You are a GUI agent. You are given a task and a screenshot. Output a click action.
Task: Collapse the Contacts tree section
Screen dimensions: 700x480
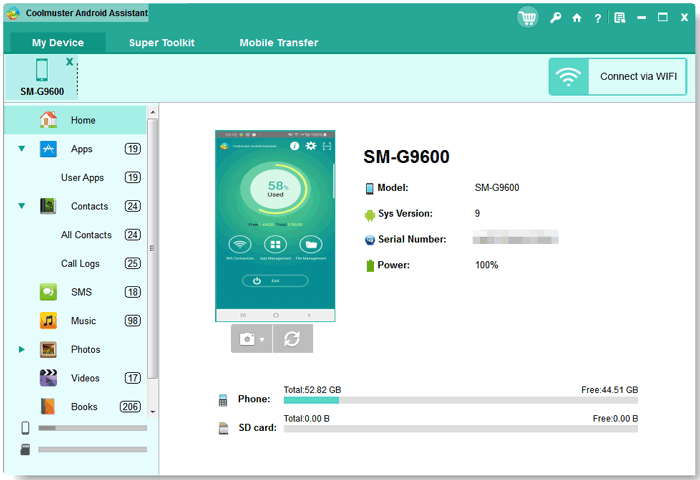click(22, 207)
